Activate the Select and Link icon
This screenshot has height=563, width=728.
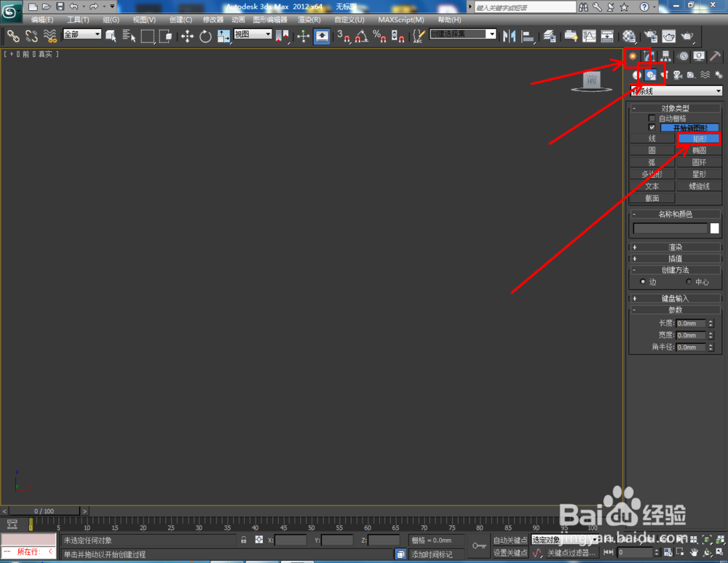click(13, 36)
